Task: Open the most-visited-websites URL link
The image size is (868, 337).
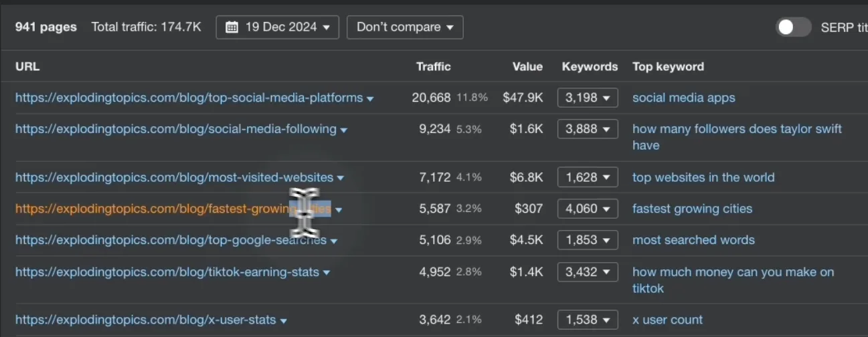Action: [174, 177]
